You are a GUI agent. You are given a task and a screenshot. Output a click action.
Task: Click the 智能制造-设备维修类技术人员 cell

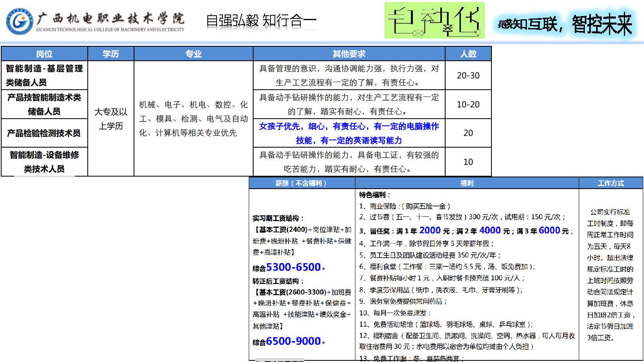click(44, 162)
